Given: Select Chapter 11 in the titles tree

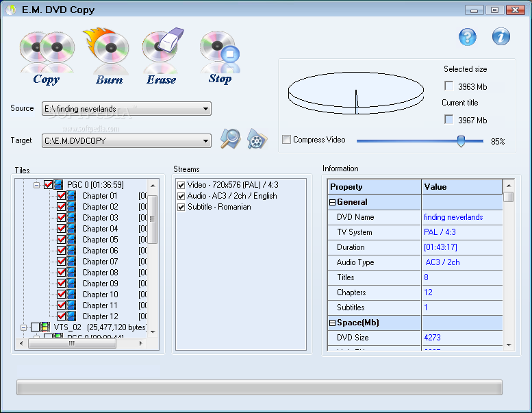Looking at the screenshot, I should [x=100, y=305].
